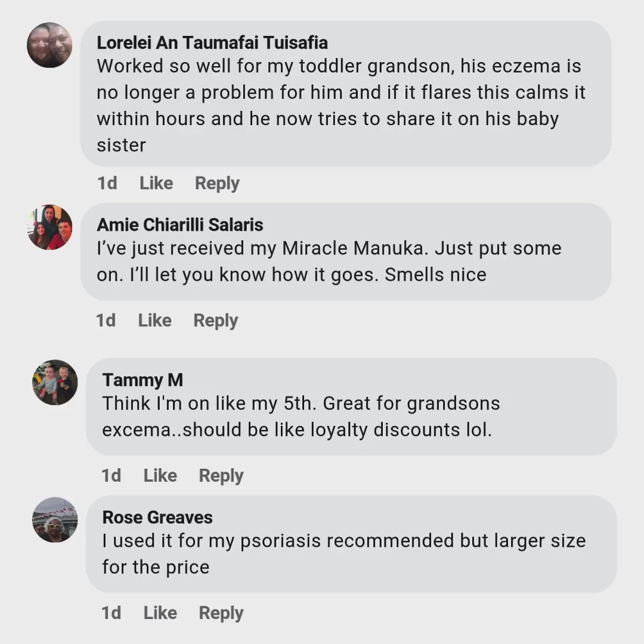Open the Tammy M name link
This screenshot has width=644, height=644.
143,380
